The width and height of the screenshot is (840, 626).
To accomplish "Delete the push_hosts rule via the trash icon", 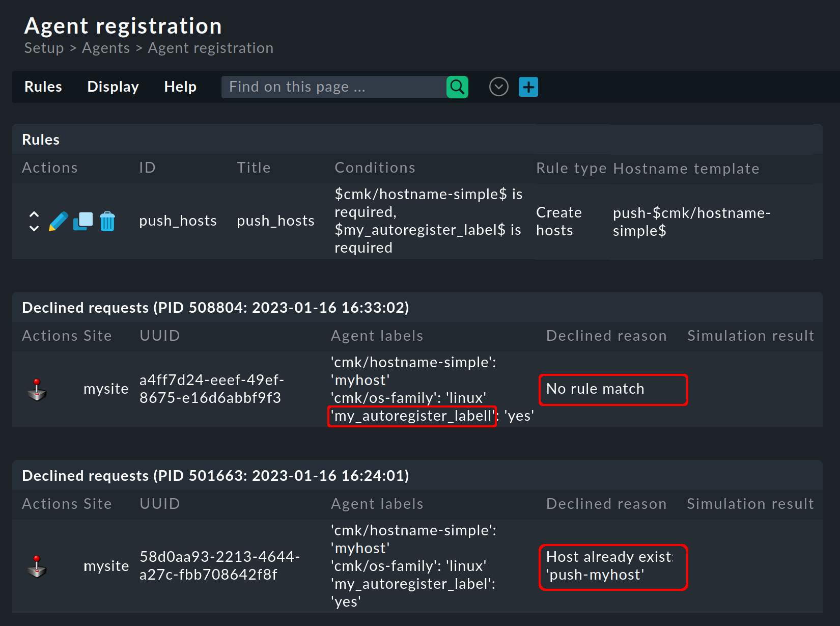I will tap(107, 221).
